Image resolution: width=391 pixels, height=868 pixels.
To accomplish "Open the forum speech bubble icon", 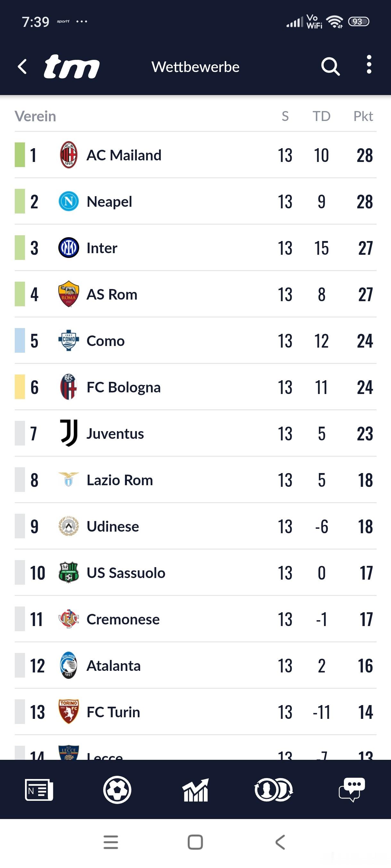I will 352,790.
